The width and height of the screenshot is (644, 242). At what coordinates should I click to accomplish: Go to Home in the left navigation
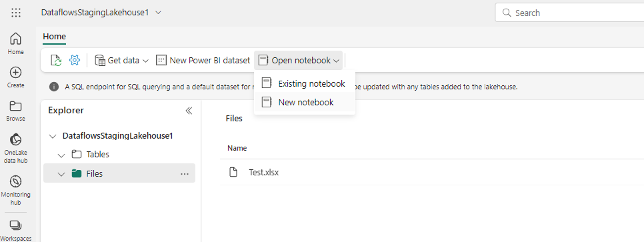(x=15, y=43)
